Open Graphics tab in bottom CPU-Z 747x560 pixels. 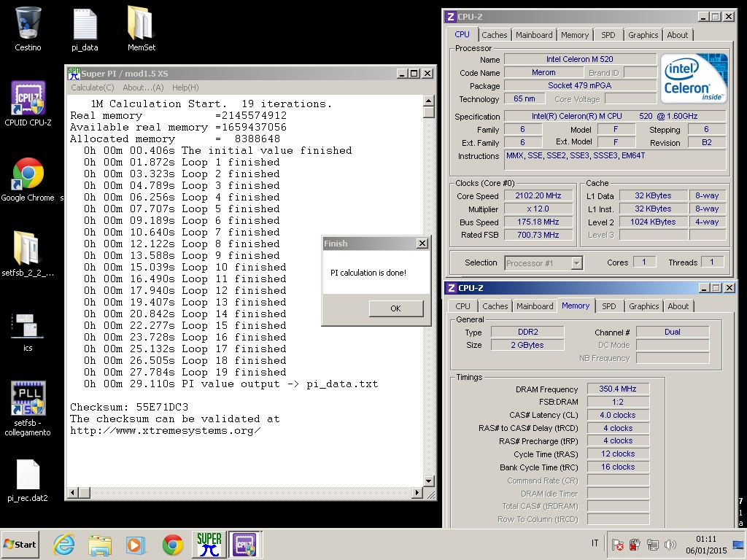(643, 306)
